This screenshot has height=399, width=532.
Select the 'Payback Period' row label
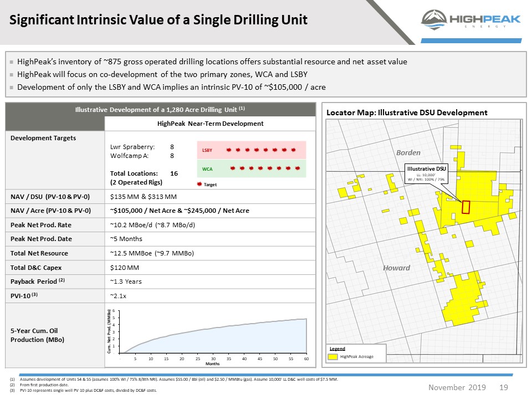click(37, 282)
